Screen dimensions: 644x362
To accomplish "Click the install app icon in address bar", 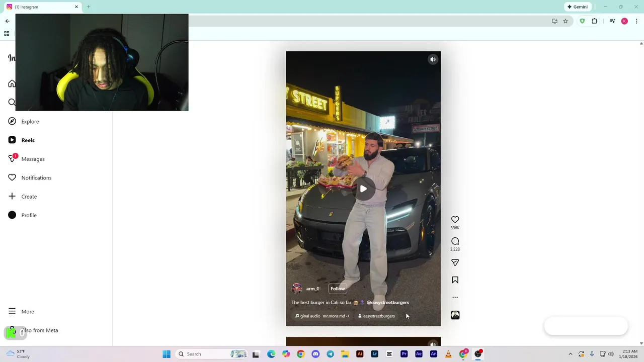I will 554,21.
